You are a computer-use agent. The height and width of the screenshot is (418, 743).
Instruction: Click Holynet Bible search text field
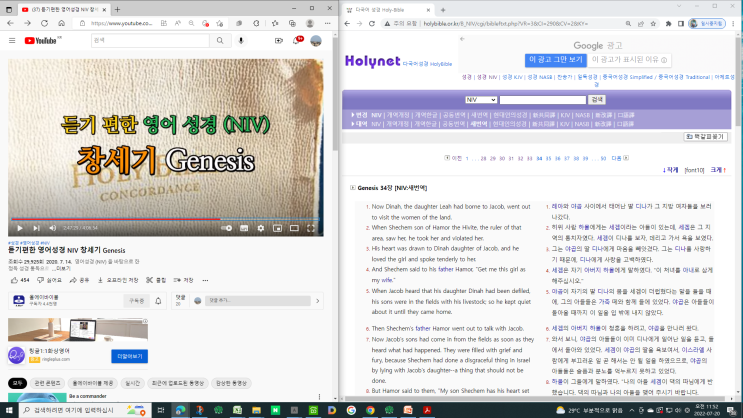point(543,100)
